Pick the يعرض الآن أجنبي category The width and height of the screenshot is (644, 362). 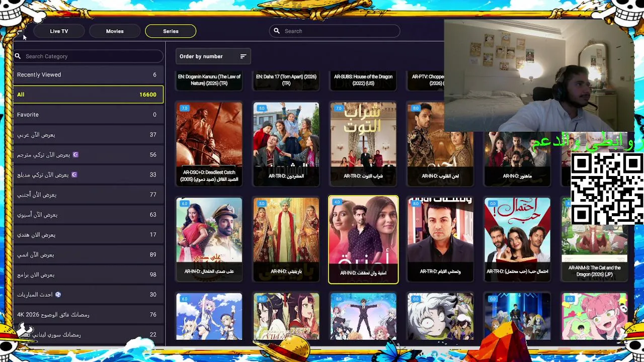[x=88, y=195]
